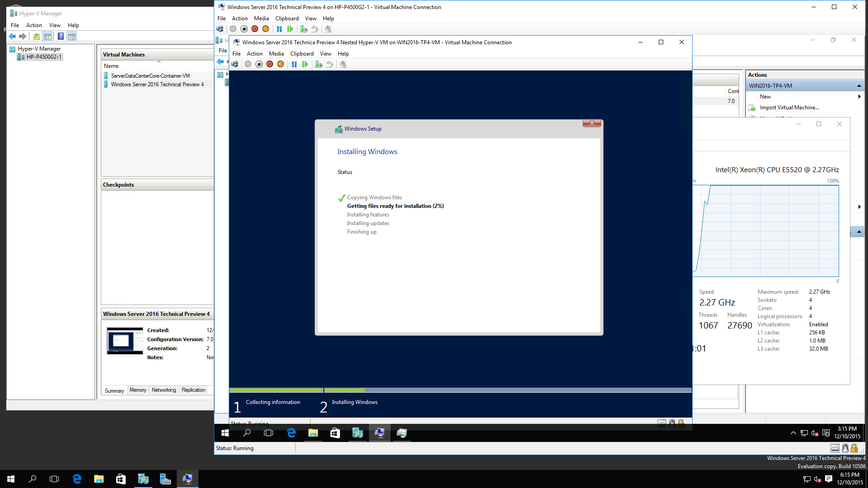The image size is (868, 488).
Task: Collapse the WIN2016-TP4-VM actions section
Action: (x=858, y=85)
